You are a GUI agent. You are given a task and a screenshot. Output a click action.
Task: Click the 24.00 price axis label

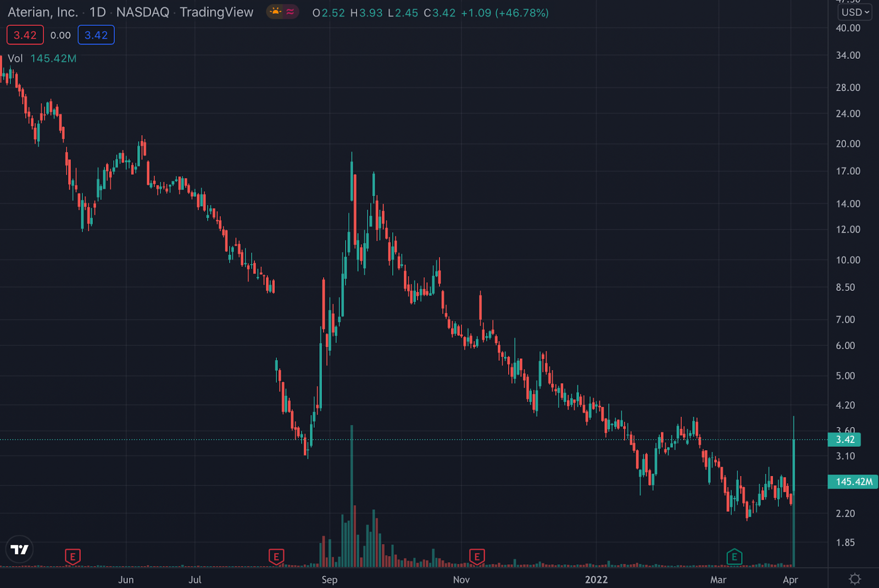click(848, 114)
